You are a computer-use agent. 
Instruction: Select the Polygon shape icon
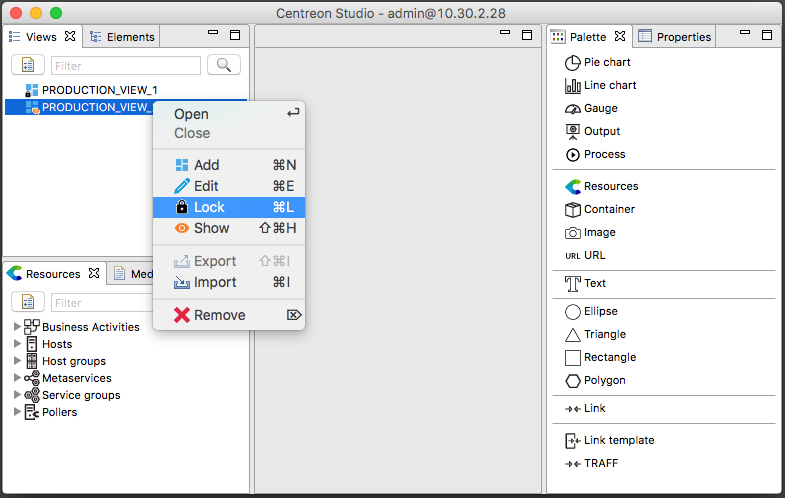[572, 381]
